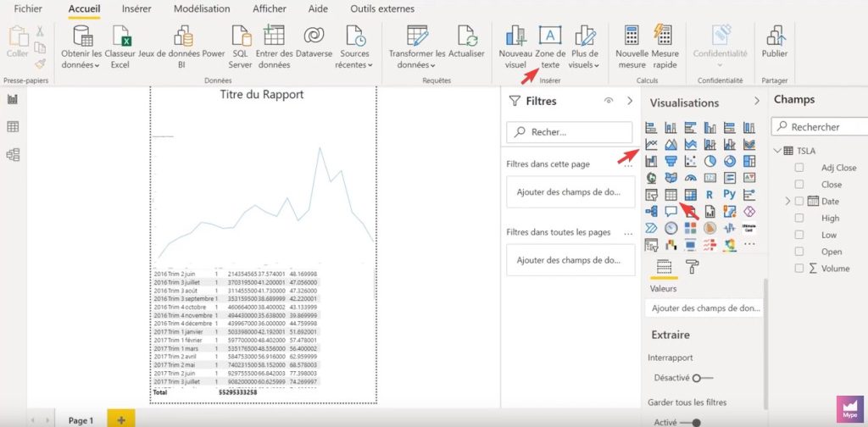Insert an R script visual
The width and height of the screenshot is (868, 427).
coord(710,195)
